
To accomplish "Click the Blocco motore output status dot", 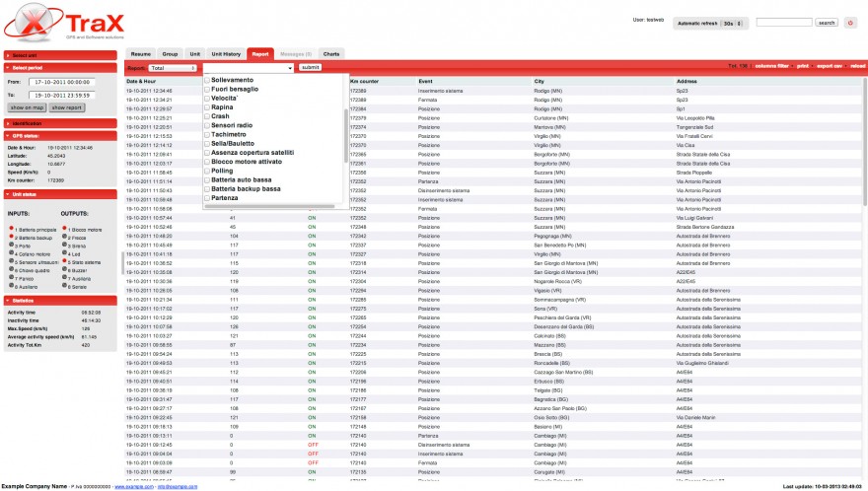I will coord(64,228).
